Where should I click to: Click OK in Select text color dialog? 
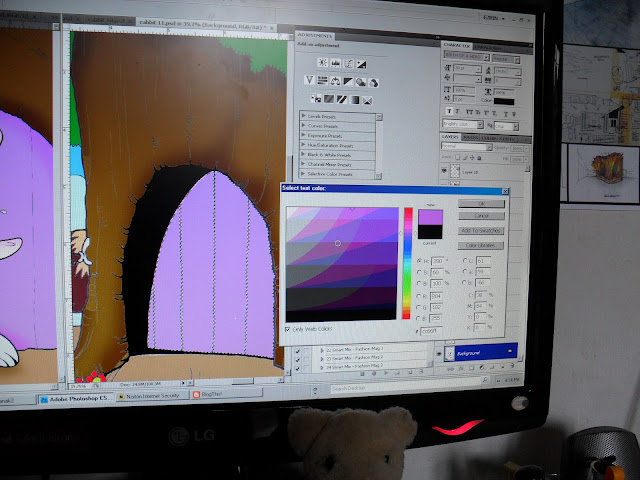[482, 204]
